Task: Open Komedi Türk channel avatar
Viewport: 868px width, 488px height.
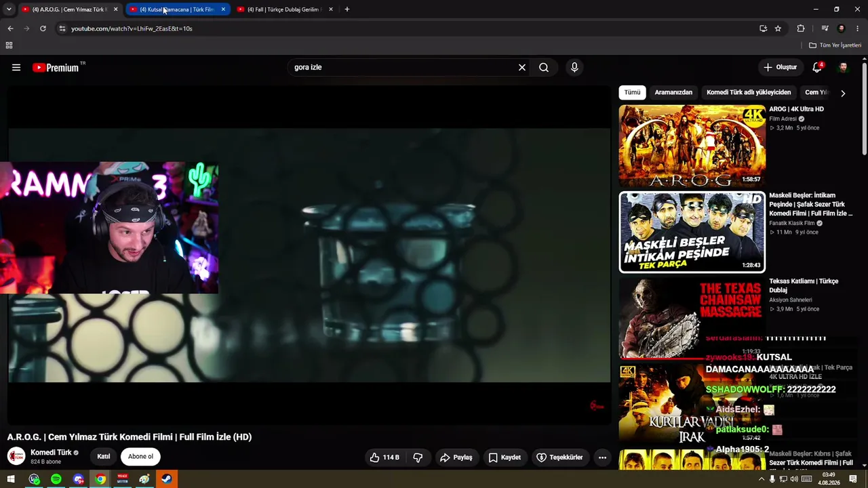Action: coord(16,456)
